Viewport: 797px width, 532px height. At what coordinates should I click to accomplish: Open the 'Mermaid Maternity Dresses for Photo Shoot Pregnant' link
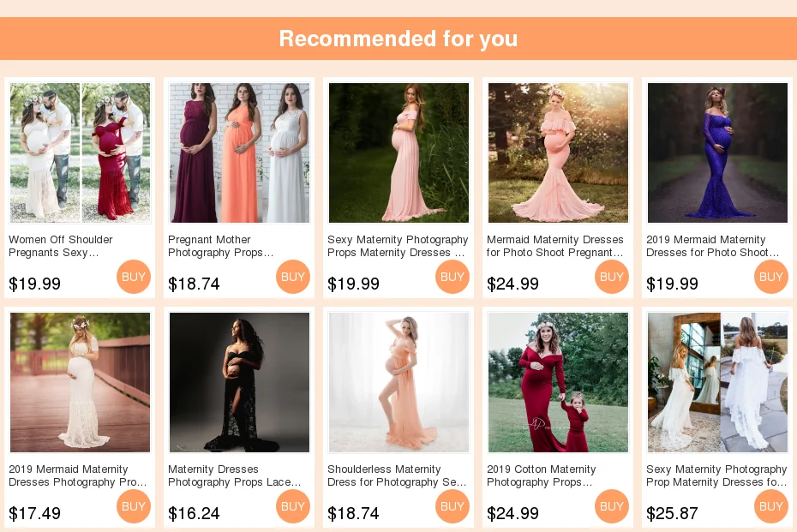555,246
